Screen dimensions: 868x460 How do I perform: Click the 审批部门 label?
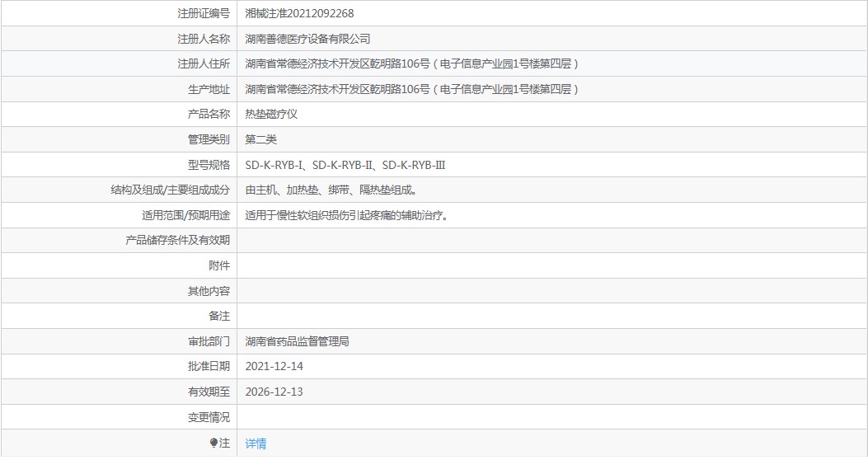[x=209, y=341]
